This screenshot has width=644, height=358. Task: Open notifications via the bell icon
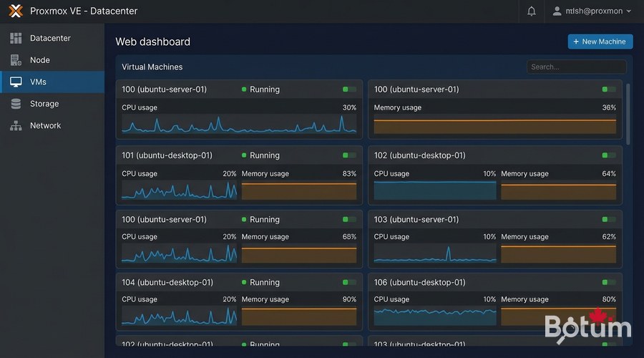pyautogui.click(x=532, y=11)
